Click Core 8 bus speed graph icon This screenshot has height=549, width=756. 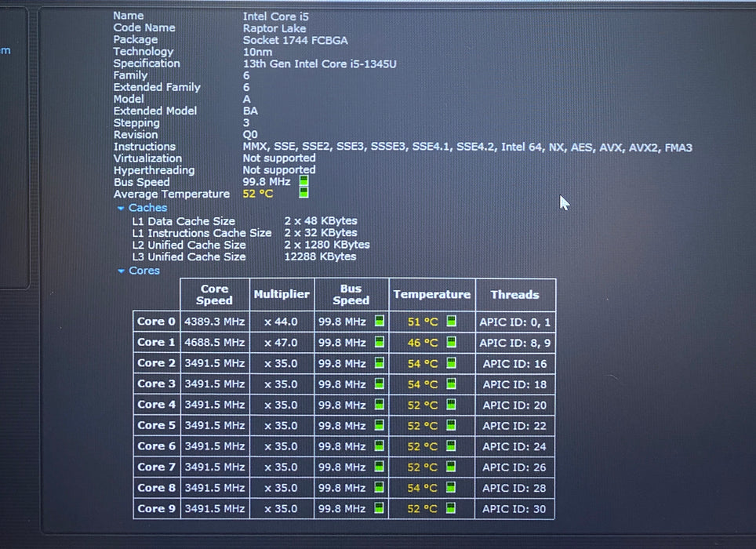tap(379, 487)
